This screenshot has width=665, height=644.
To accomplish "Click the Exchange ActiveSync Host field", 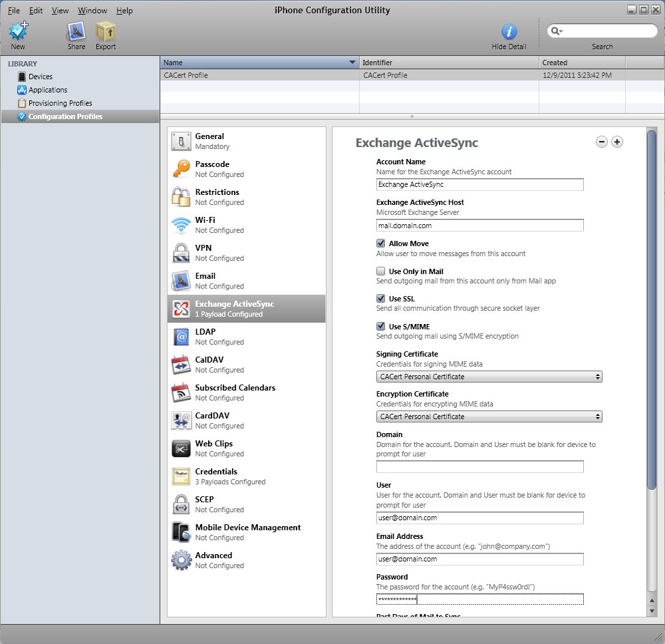I will pyautogui.click(x=479, y=226).
